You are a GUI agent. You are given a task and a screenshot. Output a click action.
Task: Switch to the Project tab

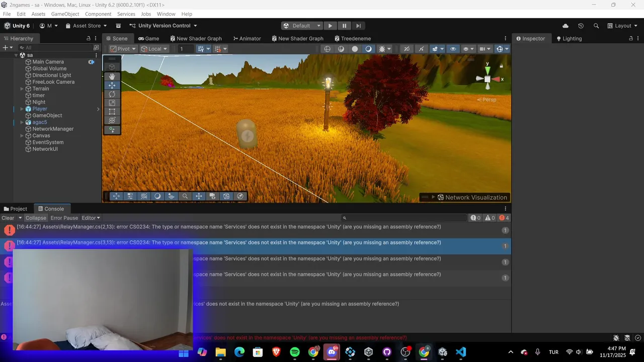(x=15, y=209)
